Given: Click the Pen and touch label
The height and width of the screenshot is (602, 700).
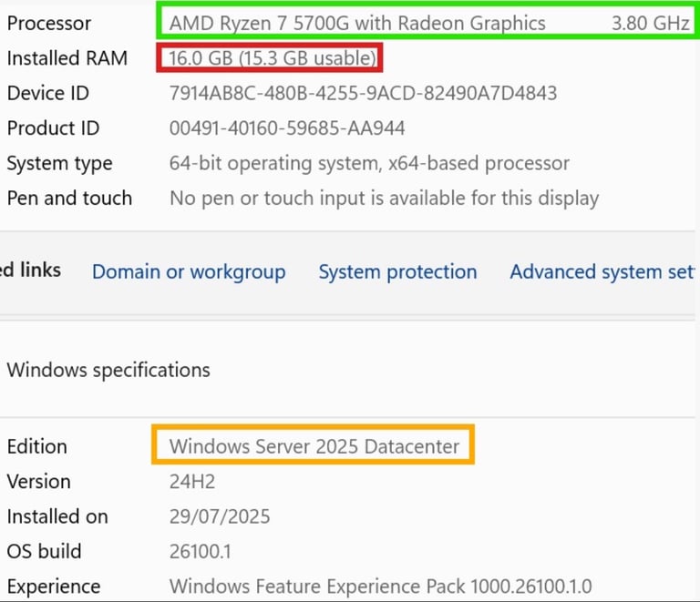Looking at the screenshot, I should click(x=69, y=199).
